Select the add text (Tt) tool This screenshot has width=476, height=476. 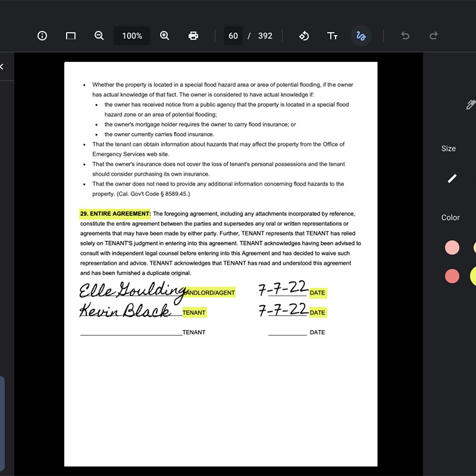coord(332,36)
